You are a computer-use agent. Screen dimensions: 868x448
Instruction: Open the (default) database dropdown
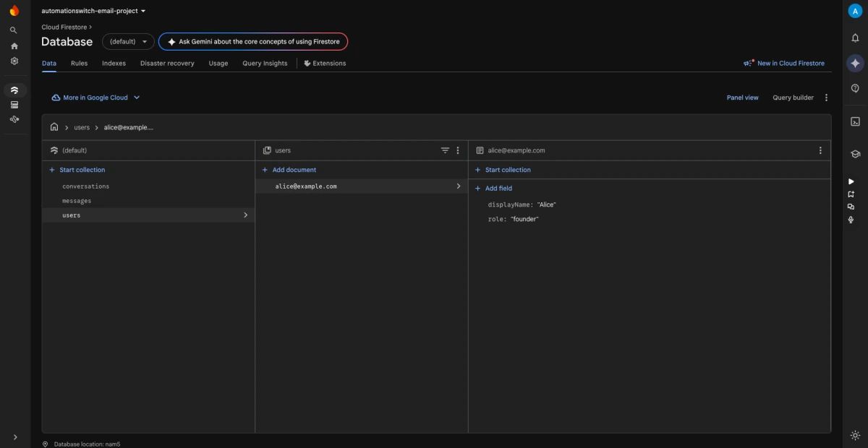(128, 41)
